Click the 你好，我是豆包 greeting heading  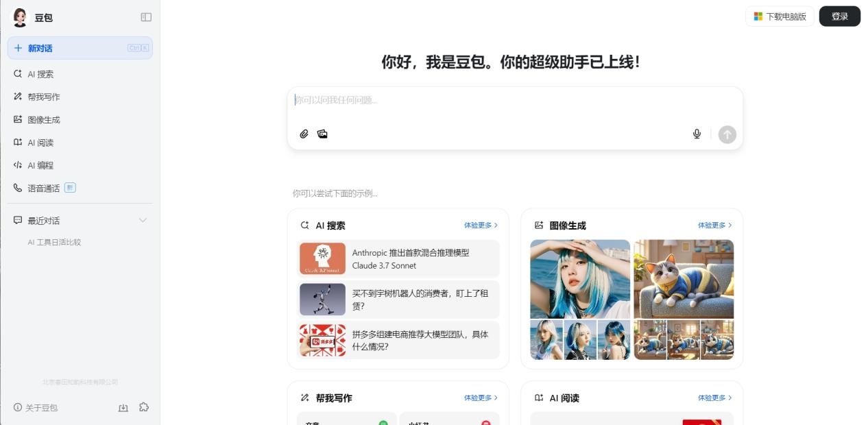coord(511,62)
